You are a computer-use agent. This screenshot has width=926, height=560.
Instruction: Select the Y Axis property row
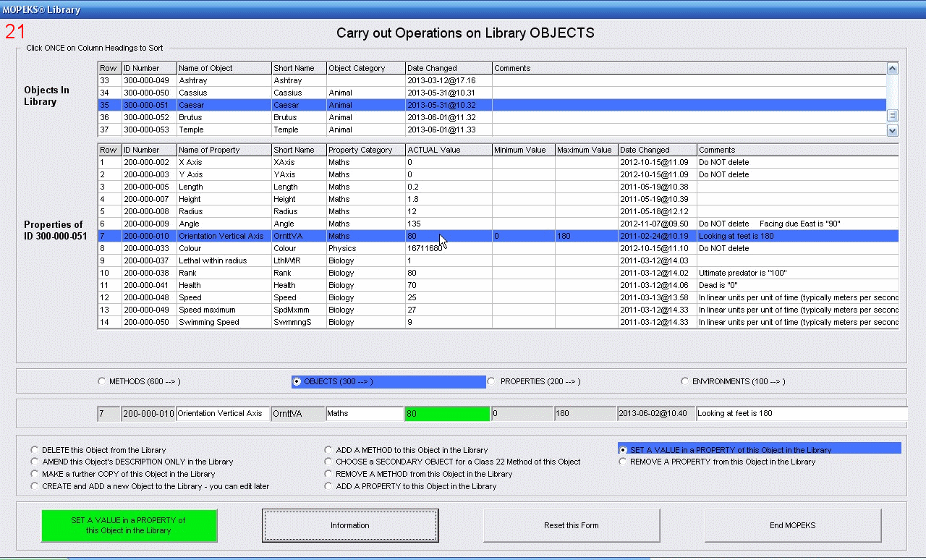(498, 174)
